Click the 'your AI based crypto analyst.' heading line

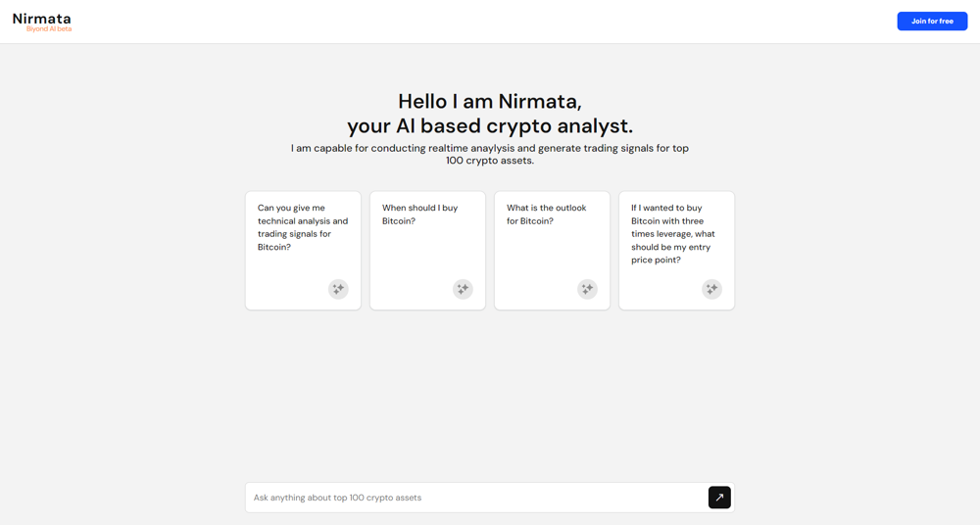point(490,125)
